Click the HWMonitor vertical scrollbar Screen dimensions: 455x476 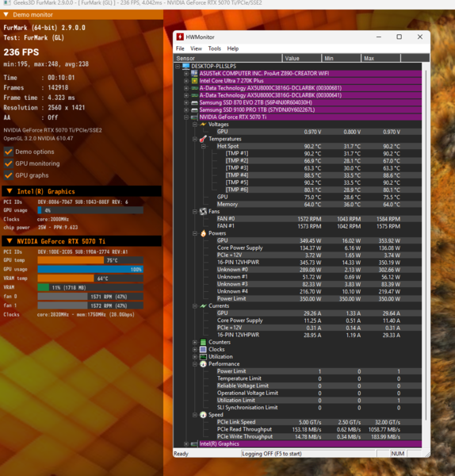click(x=426, y=245)
